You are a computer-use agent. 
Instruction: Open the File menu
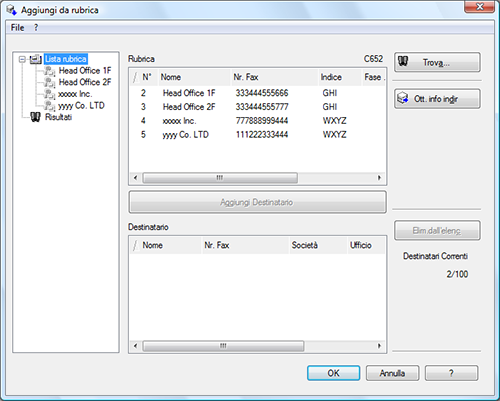17,28
